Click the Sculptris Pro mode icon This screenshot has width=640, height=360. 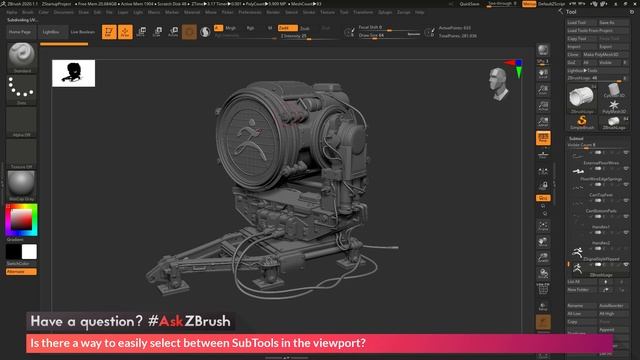click(205, 32)
